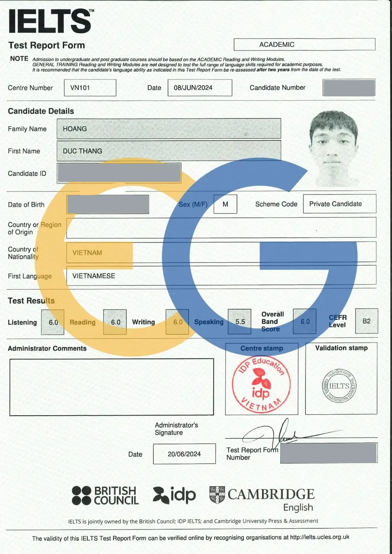Click the Date of Birth label
Viewport: 392px width, 554px height.
(x=26, y=205)
